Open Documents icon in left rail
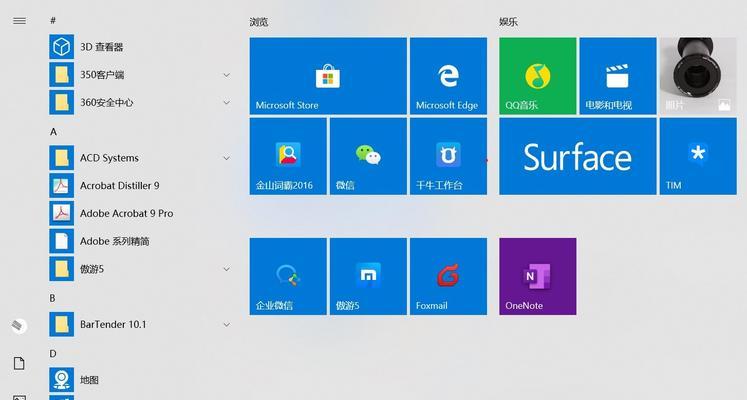This screenshot has width=747, height=400. tap(19, 363)
